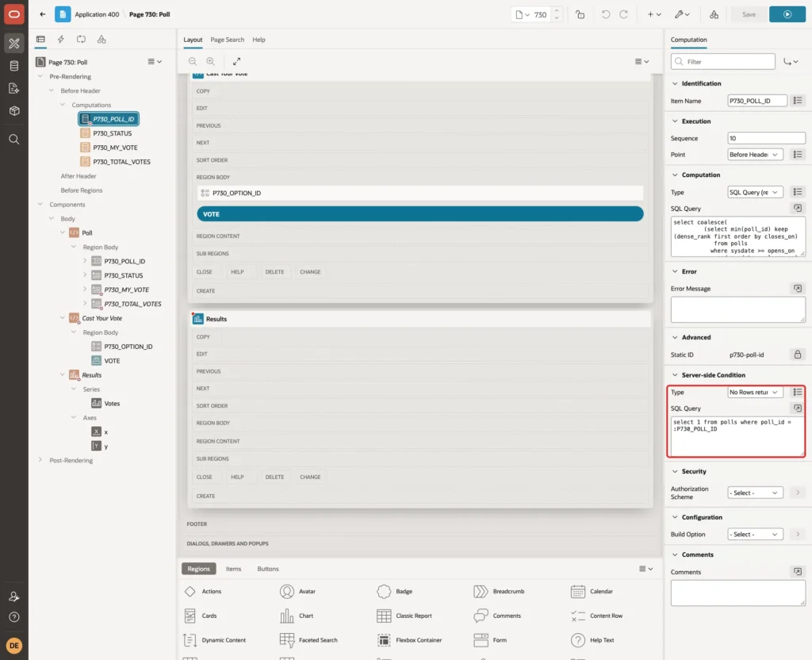Click the Undo arrow icon
Viewport: 812px width, 660px height.
coord(605,14)
